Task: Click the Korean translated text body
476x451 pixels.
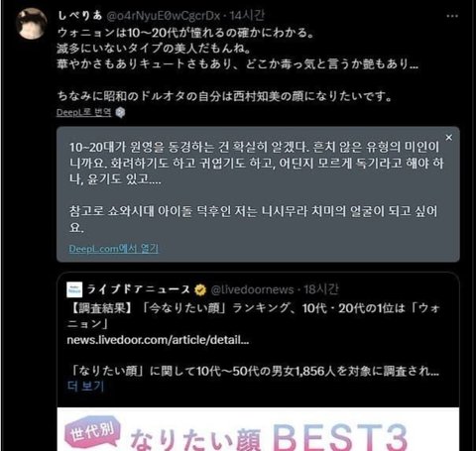Action: pyautogui.click(x=256, y=187)
